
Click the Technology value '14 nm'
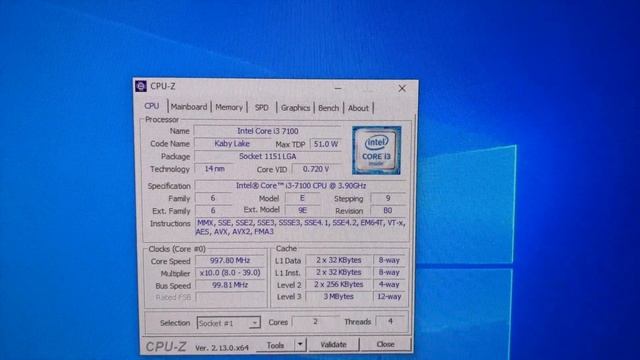[214, 169]
